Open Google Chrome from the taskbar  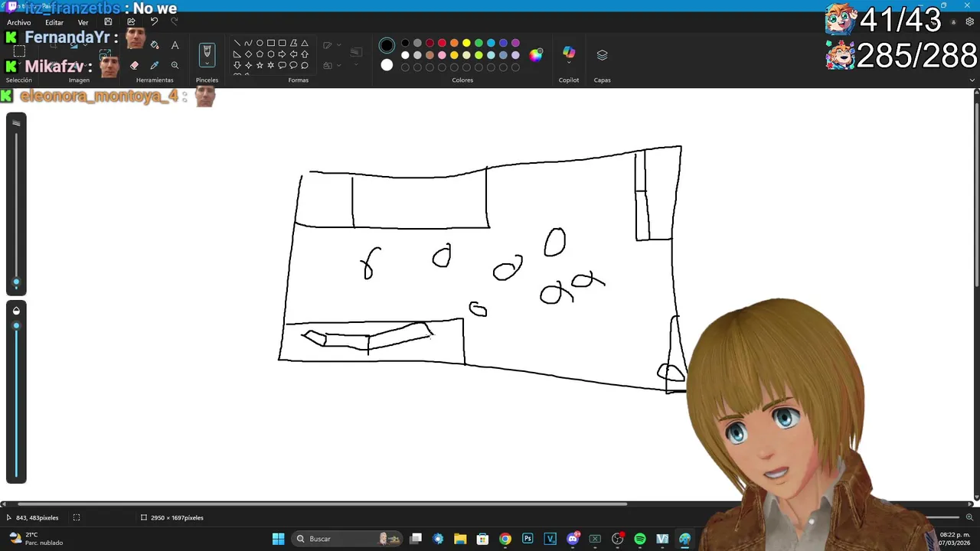(x=505, y=539)
